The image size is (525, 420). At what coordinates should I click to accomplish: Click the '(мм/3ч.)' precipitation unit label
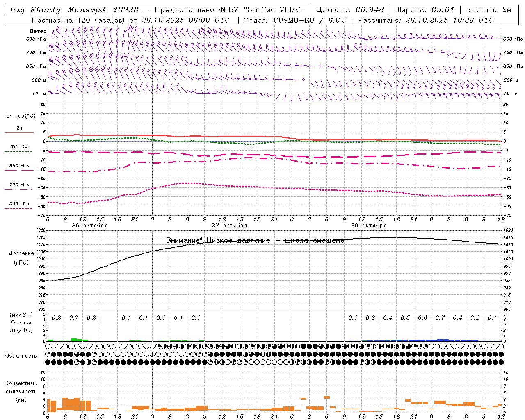(21, 315)
